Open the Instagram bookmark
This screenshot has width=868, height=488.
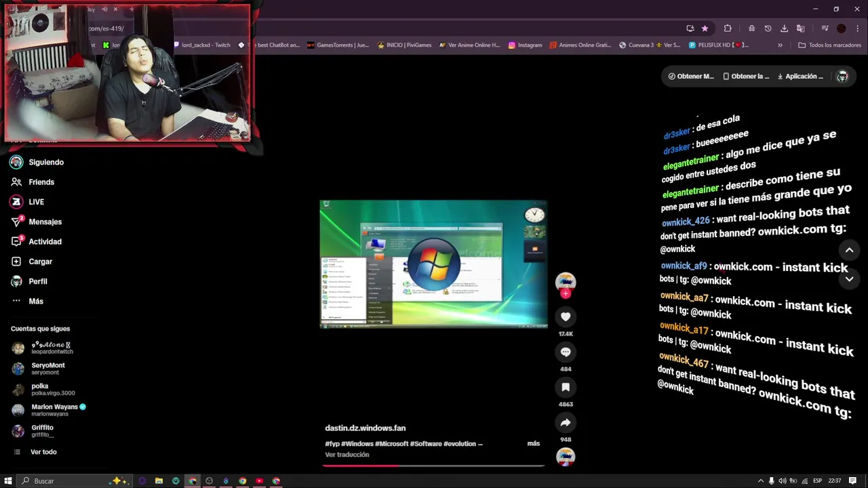[x=526, y=45]
